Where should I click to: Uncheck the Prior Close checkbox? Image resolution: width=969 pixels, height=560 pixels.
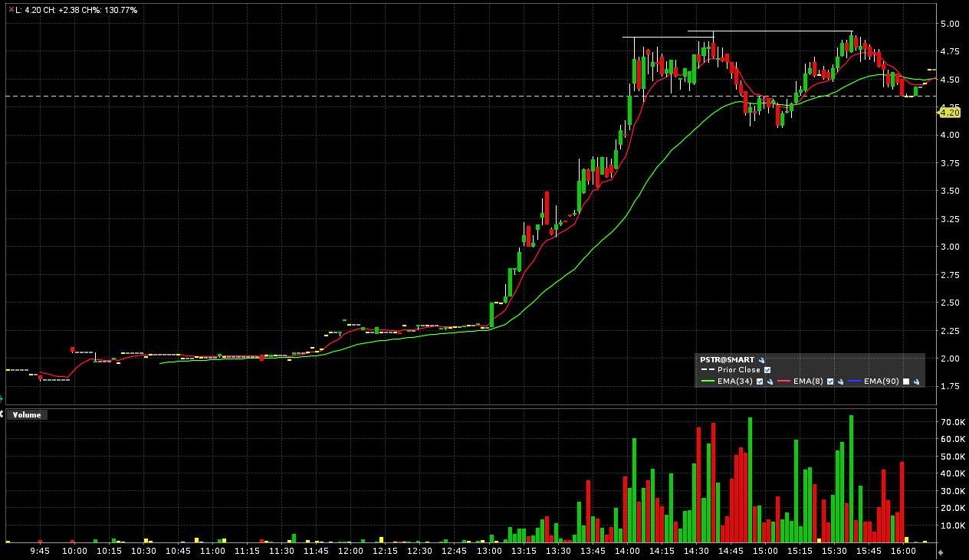[x=767, y=370]
